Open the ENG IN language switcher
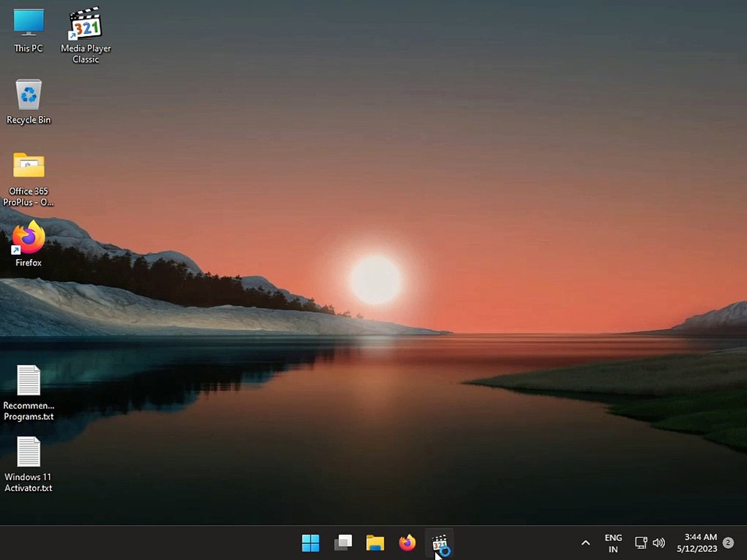The height and width of the screenshot is (560, 747). 613,543
